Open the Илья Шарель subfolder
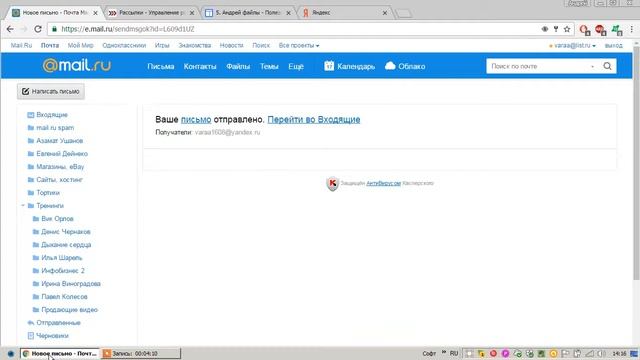 [x=62, y=258]
